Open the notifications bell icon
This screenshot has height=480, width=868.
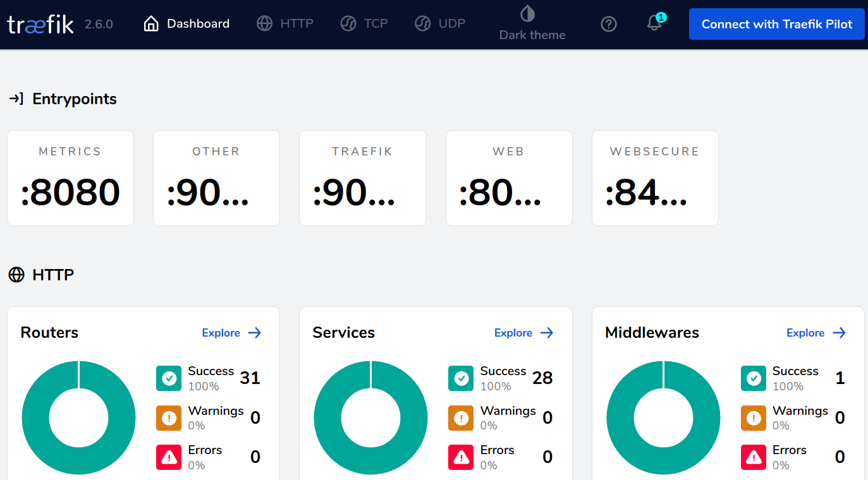(x=654, y=23)
